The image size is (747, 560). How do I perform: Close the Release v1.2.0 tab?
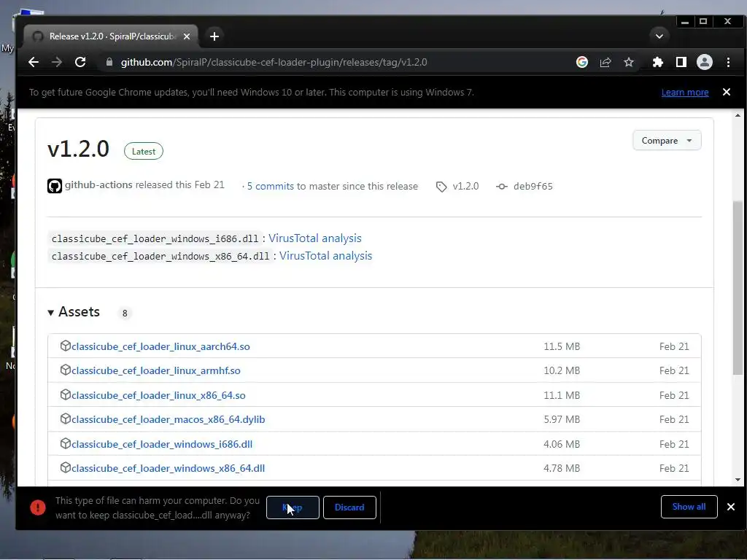tap(187, 36)
